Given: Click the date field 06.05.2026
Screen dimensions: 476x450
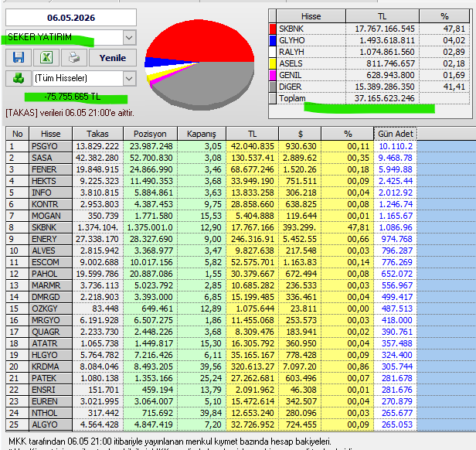Looking at the screenshot, I should point(71,18).
